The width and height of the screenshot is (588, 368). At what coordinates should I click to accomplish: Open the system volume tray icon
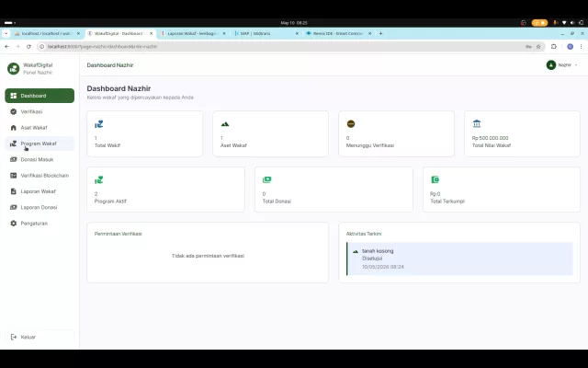tap(572, 23)
